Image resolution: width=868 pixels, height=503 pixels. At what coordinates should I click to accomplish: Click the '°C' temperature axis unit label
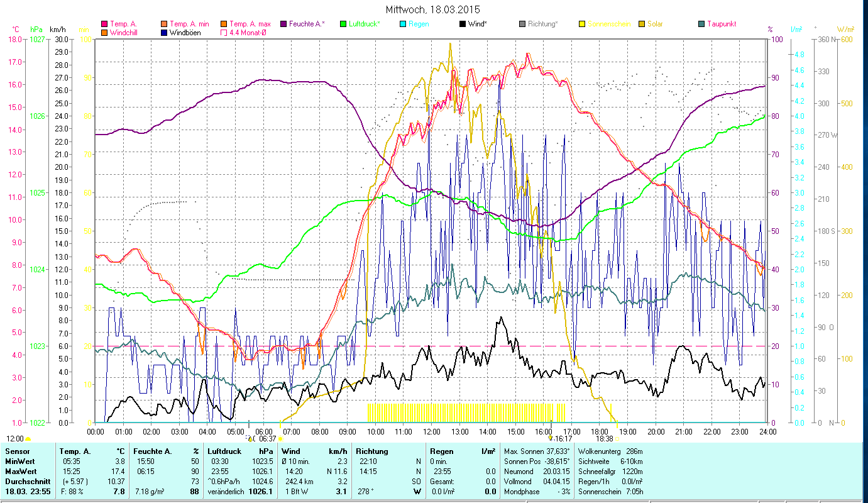click(x=16, y=30)
